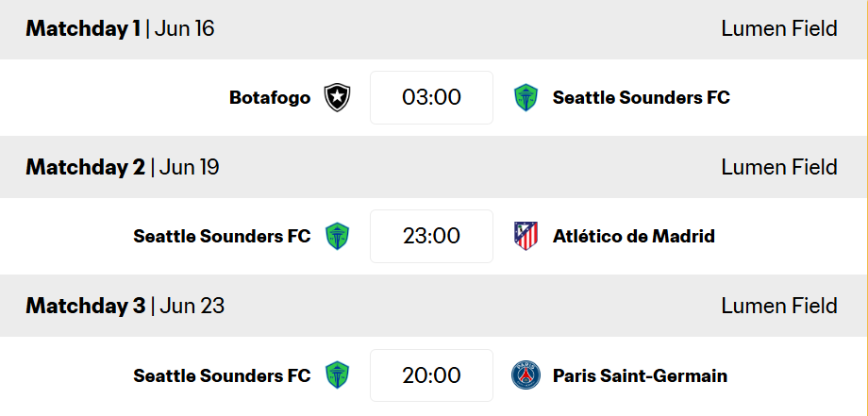Open the Atlético de Madrid team link
Screen dimensions: 868x416
[633, 236]
